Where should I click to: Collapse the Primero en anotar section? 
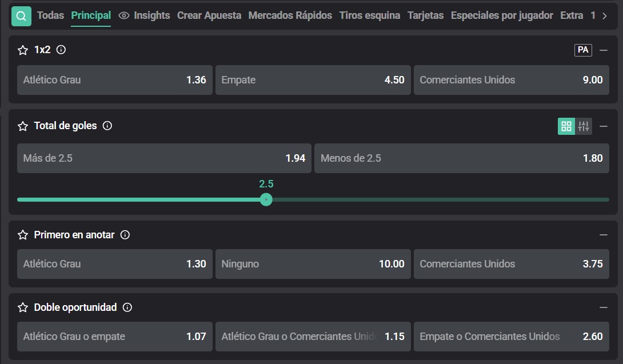pyautogui.click(x=604, y=235)
